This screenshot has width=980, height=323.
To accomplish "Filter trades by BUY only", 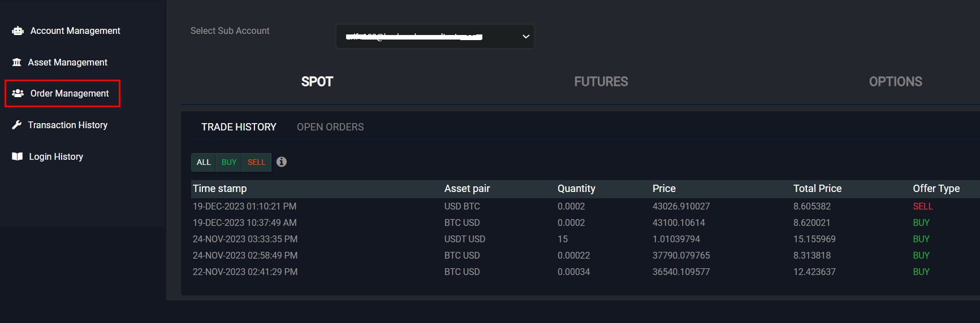I will click(229, 162).
